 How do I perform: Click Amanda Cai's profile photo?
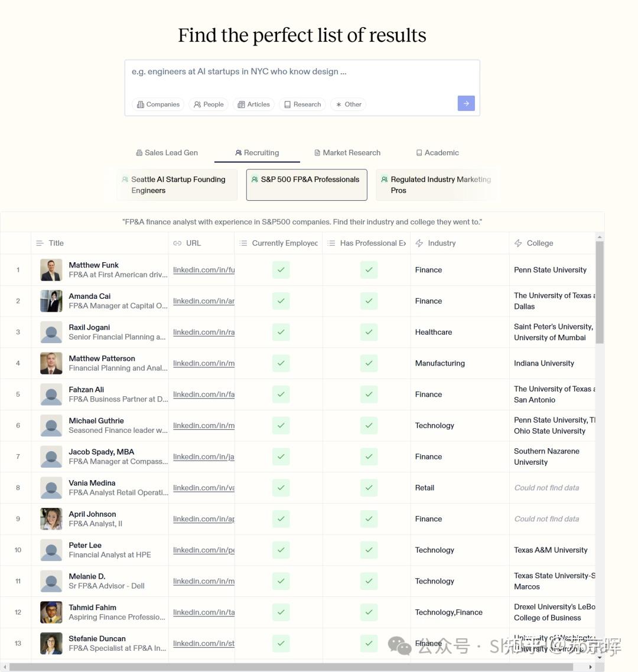tap(51, 301)
